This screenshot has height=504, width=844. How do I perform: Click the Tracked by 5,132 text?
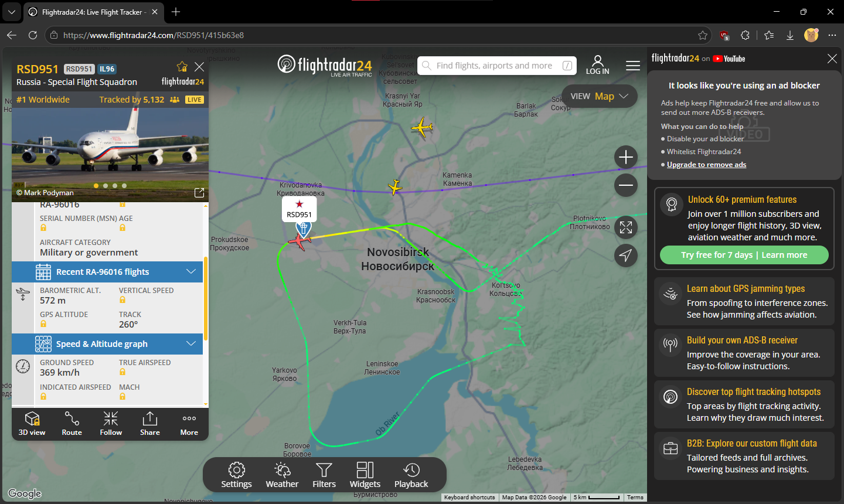132,100
